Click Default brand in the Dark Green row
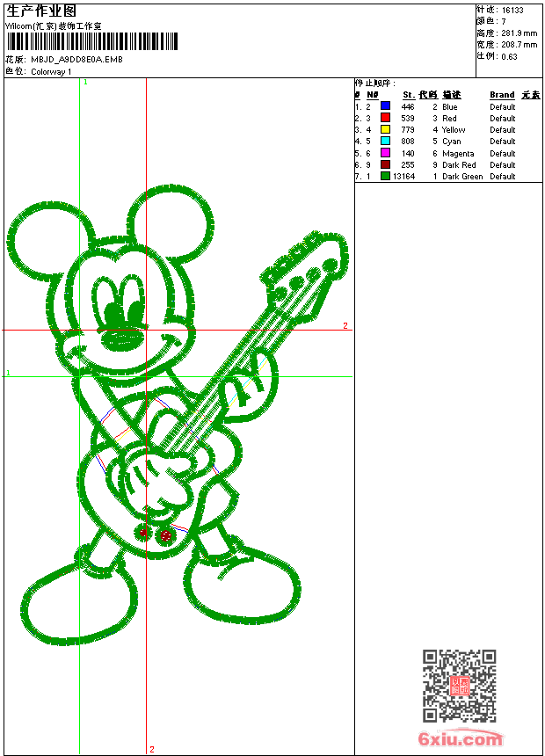545x756 pixels. [503, 177]
